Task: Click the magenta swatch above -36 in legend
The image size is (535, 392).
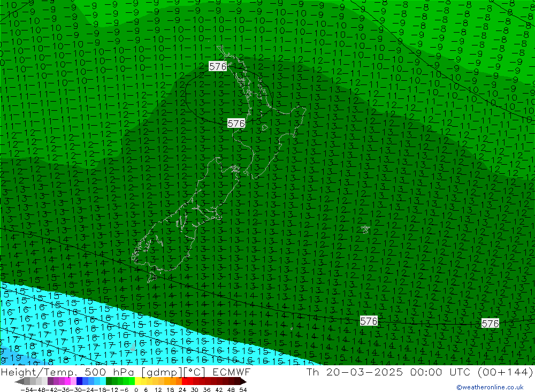Action: [67, 381]
